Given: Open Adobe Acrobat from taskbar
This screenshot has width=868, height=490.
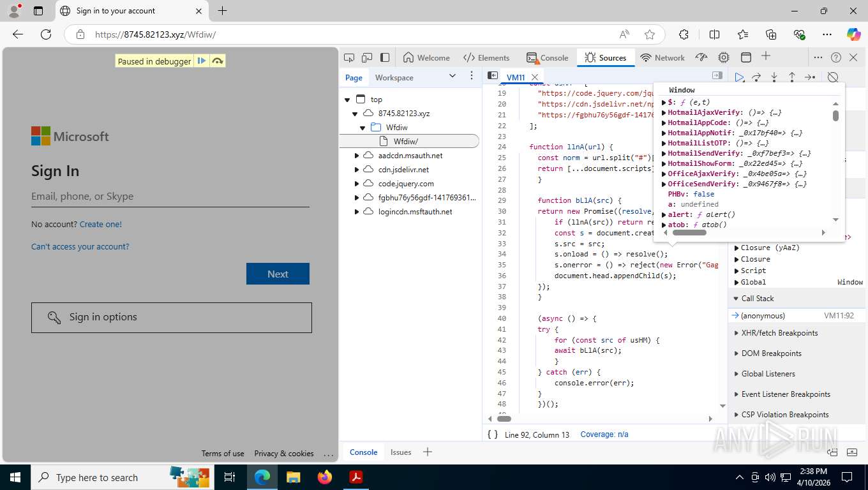Looking at the screenshot, I should click(355, 477).
